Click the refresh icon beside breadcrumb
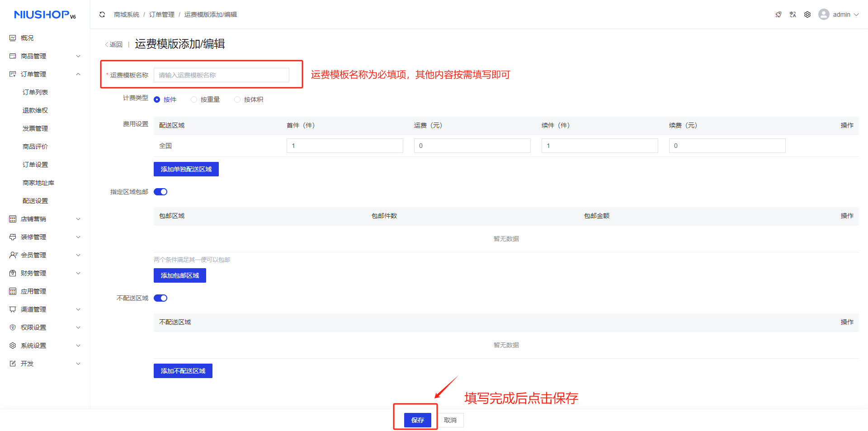Viewport: 868px width, 431px height. [x=102, y=14]
